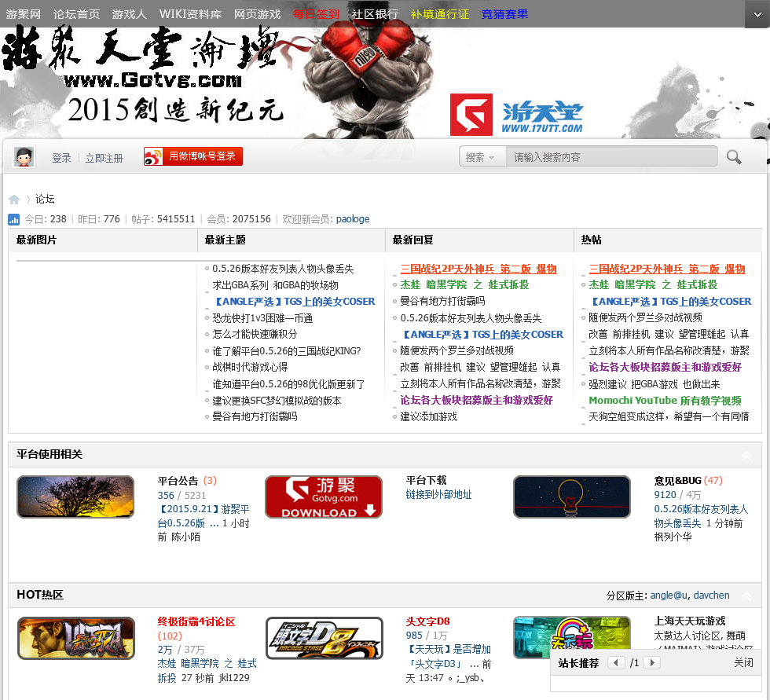Open 战棋时代游戏心得 topic
Screen dimensions: 770x700
[250, 367]
